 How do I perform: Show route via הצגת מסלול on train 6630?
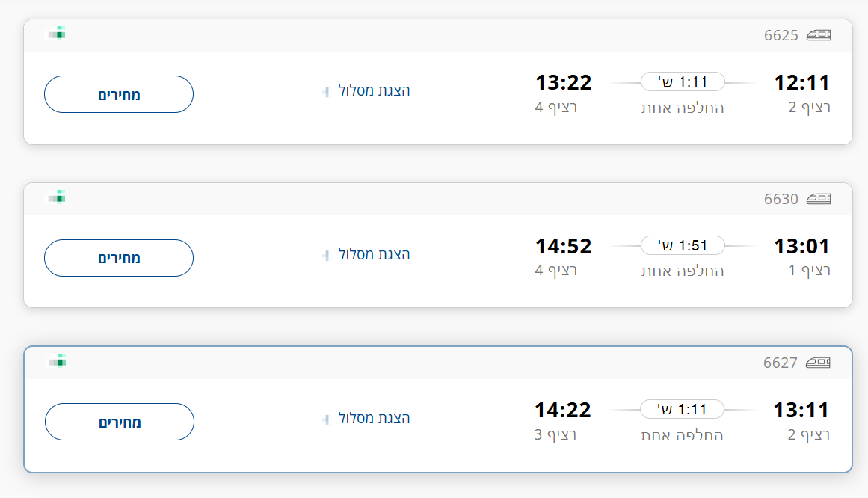pos(374,254)
